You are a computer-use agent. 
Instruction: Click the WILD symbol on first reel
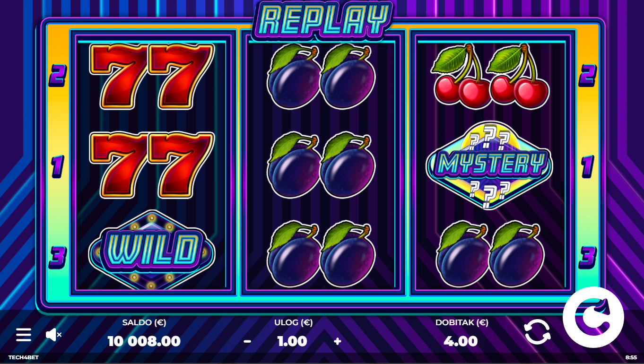pyautogui.click(x=151, y=249)
